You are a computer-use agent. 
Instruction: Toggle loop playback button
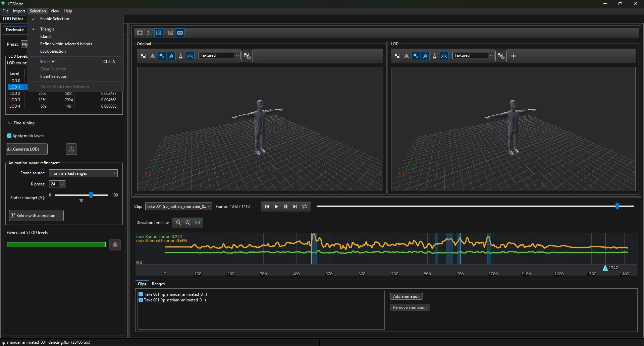click(305, 207)
